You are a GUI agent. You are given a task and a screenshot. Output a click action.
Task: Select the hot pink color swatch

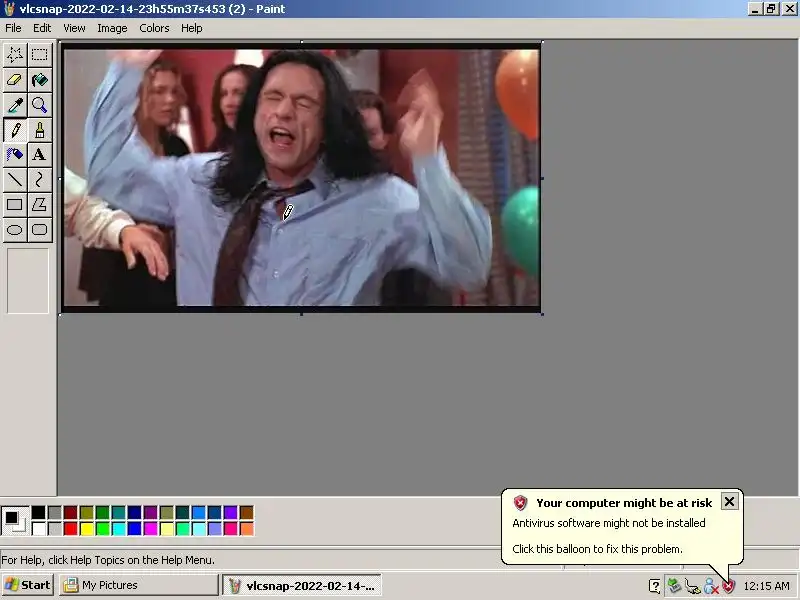coord(231,529)
